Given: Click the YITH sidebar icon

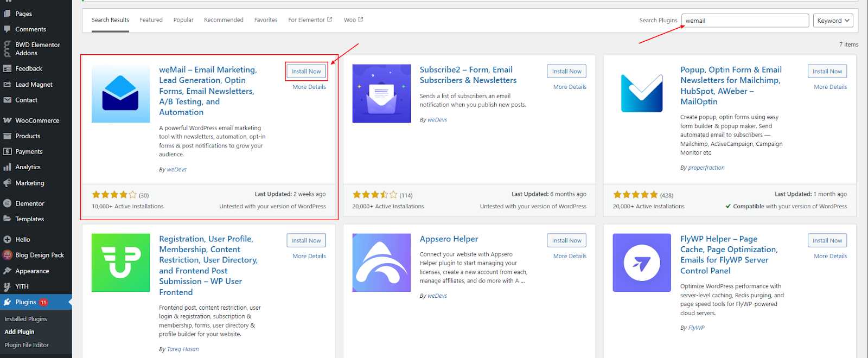Looking at the screenshot, I should point(7,287).
